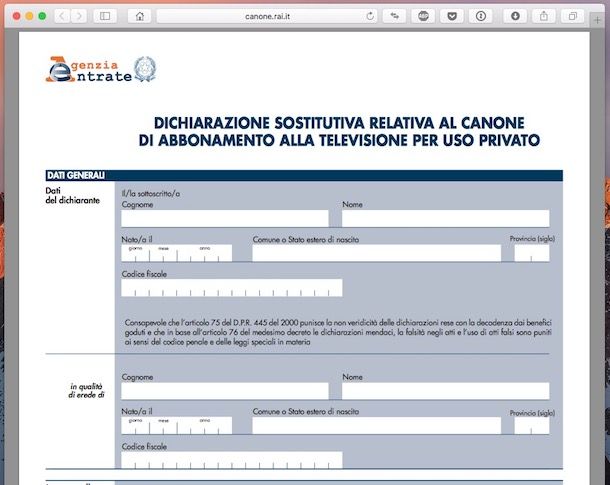Click the dichiarante Codice fiscale field
Image resolution: width=610 pixels, height=485 pixels.
[x=232, y=288]
